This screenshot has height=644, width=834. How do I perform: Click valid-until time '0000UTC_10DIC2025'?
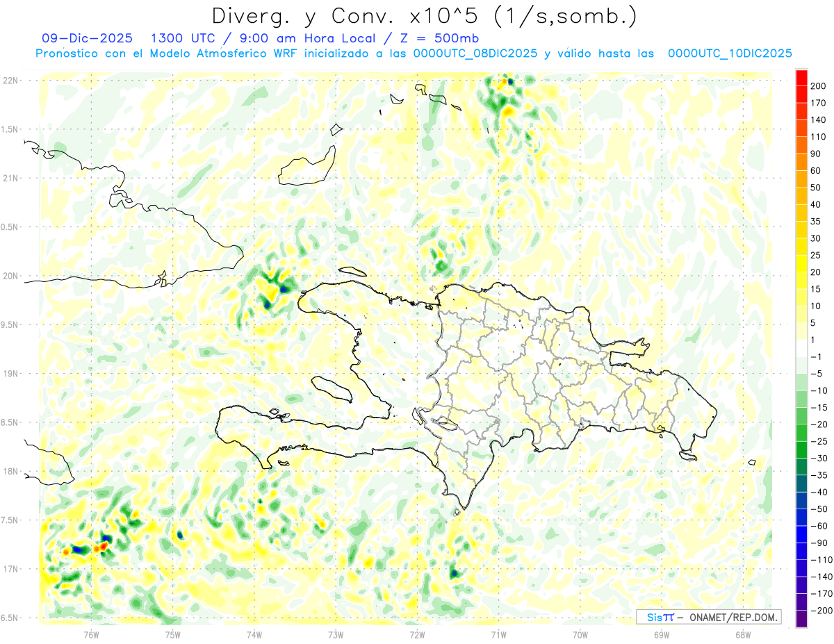pos(730,53)
